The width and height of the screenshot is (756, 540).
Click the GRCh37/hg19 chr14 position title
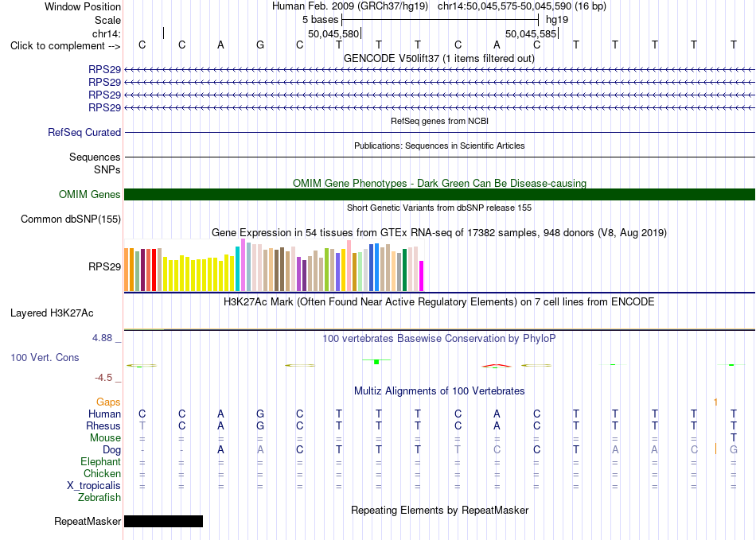point(439,6)
